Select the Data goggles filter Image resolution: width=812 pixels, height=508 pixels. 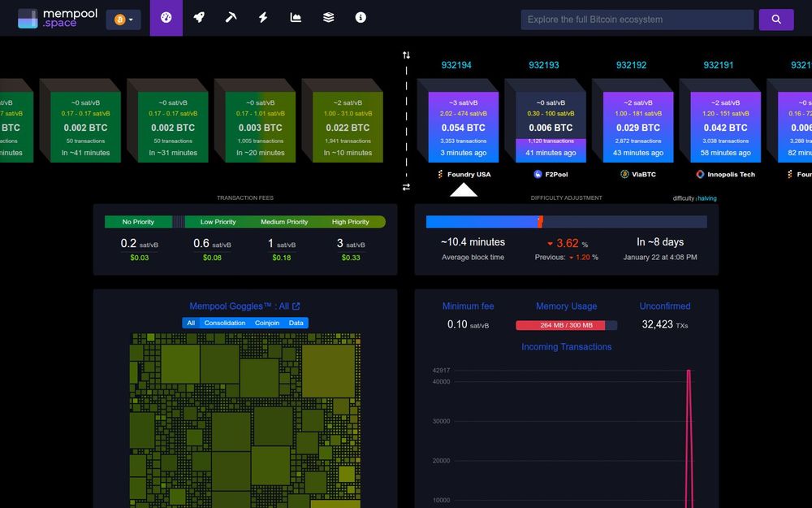(x=296, y=323)
